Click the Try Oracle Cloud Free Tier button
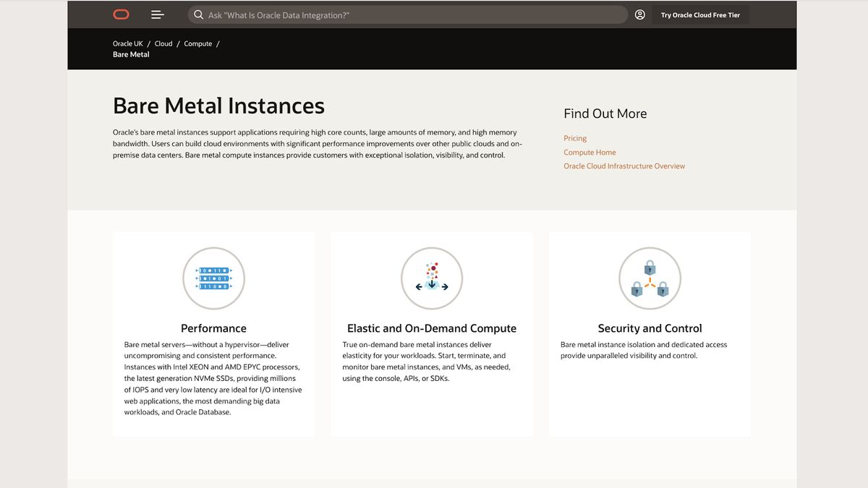 [x=699, y=14]
